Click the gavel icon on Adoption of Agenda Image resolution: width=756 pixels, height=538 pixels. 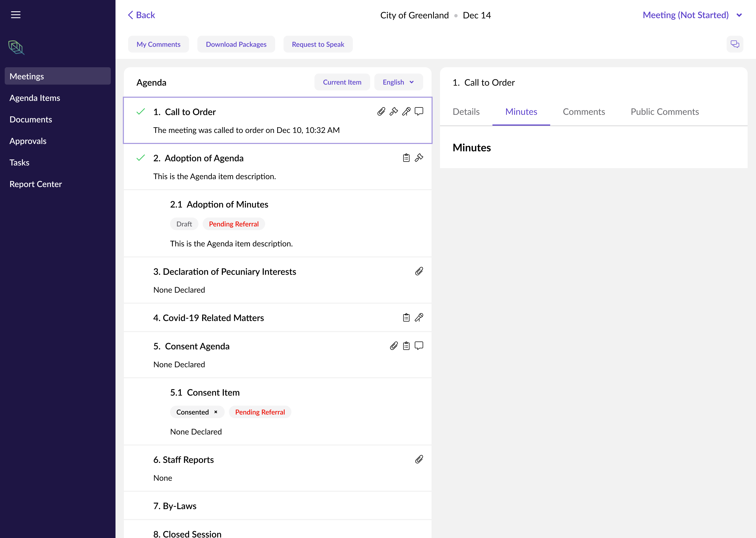[419, 158]
